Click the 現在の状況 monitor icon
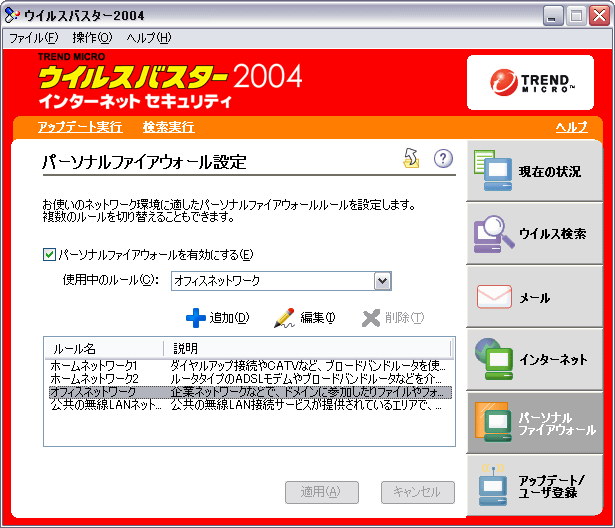 click(493, 170)
